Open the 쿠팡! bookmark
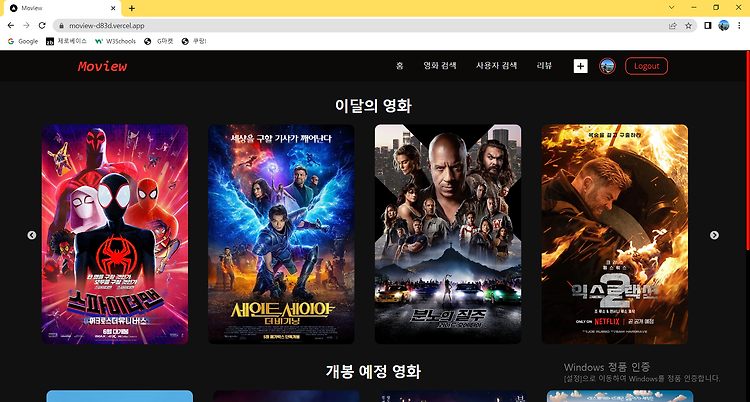The height and width of the screenshot is (402, 750). pos(194,42)
